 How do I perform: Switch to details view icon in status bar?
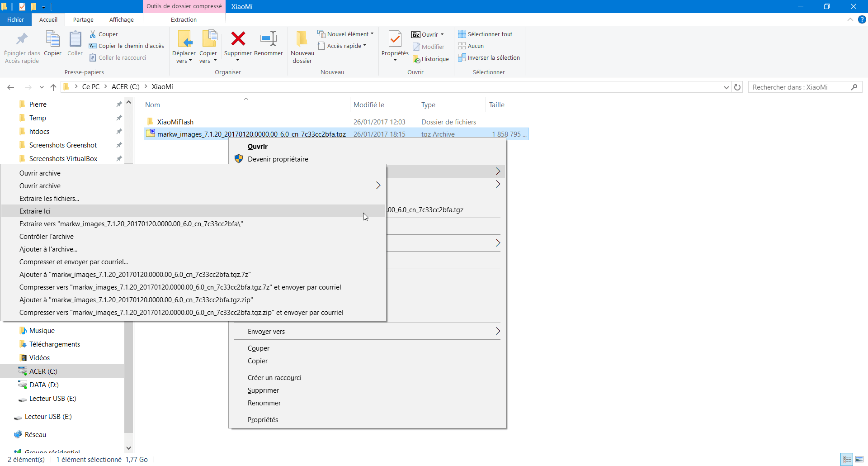pos(847,459)
